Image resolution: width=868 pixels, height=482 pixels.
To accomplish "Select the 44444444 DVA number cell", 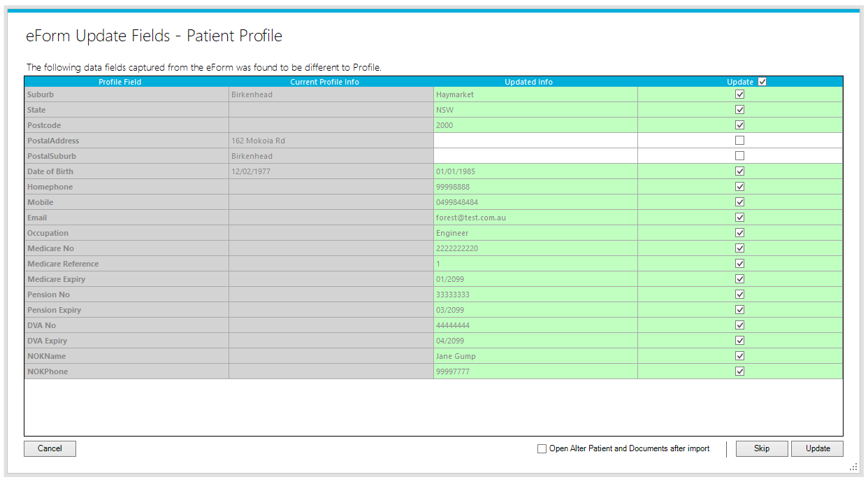I will pos(535,325).
